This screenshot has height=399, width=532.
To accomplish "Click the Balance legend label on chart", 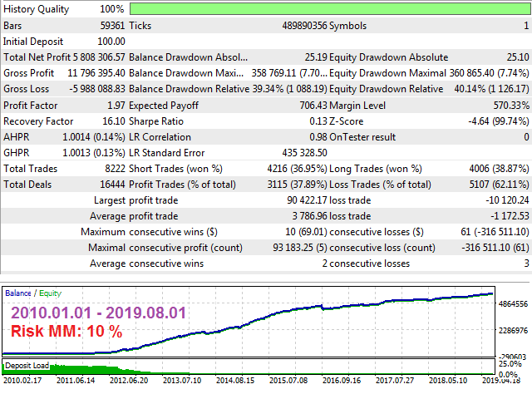I will pos(19,293).
